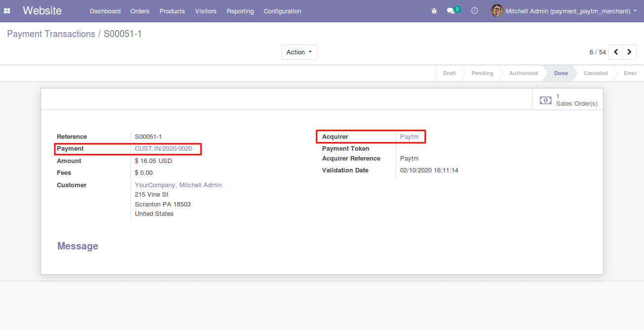Open Reporting menu
The height and width of the screenshot is (330, 644).
240,11
